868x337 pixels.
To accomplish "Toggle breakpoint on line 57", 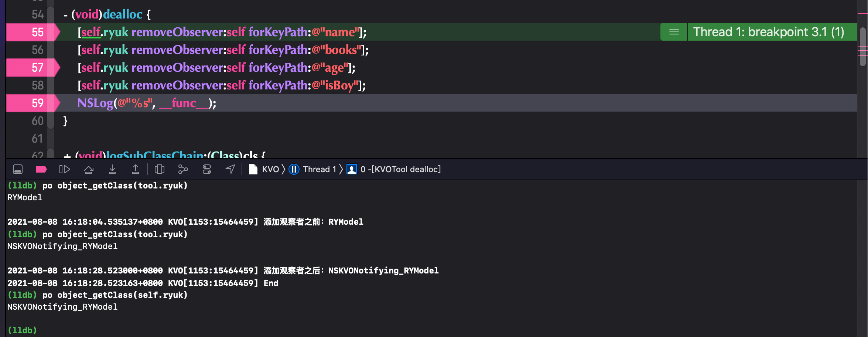I will tap(33, 68).
